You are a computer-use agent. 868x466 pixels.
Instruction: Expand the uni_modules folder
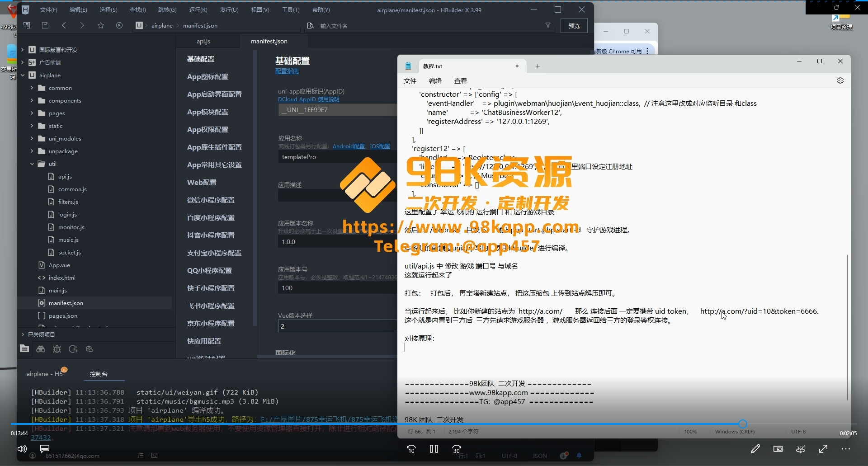coord(32,138)
